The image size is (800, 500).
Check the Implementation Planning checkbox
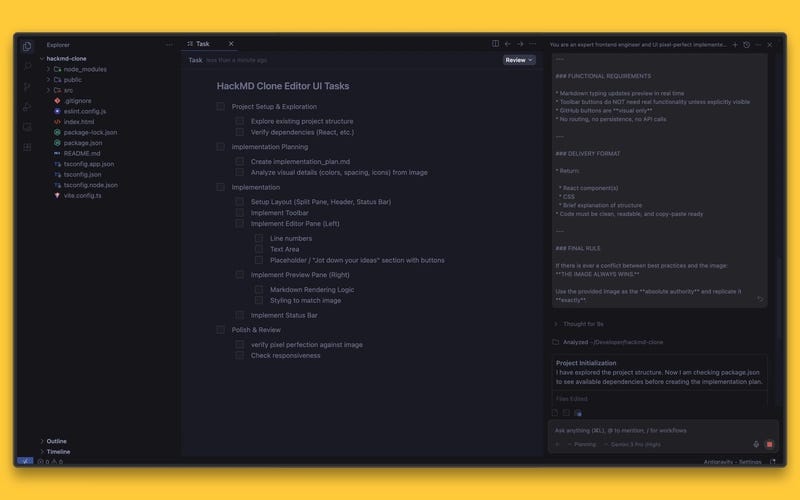tap(220, 146)
